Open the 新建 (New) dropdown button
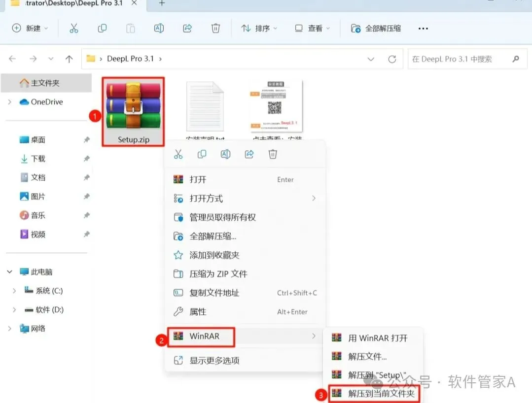 (x=30, y=29)
